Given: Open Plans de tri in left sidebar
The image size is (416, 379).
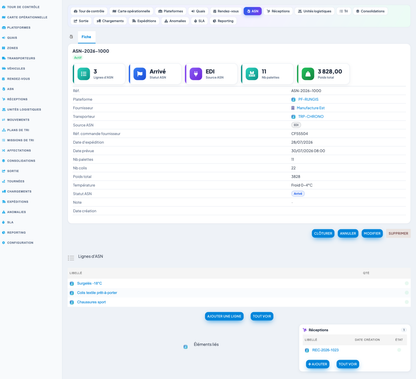Looking at the screenshot, I should [16, 130].
